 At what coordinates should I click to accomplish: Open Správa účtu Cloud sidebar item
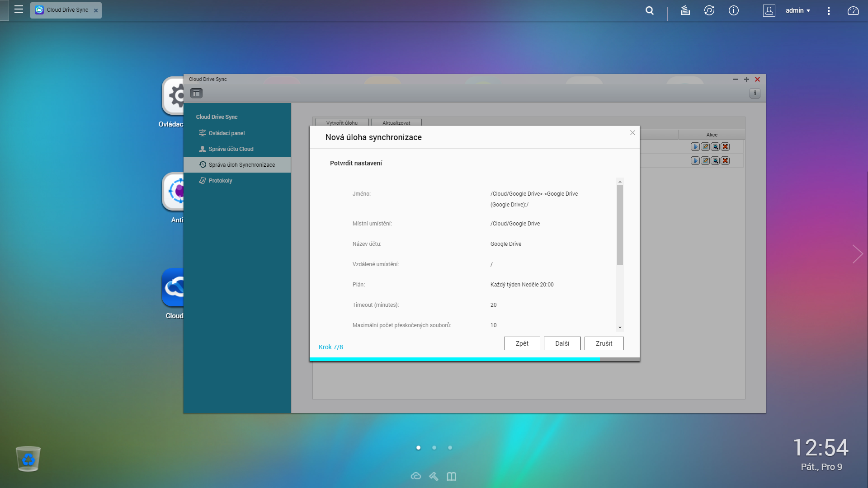pyautogui.click(x=231, y=149)
